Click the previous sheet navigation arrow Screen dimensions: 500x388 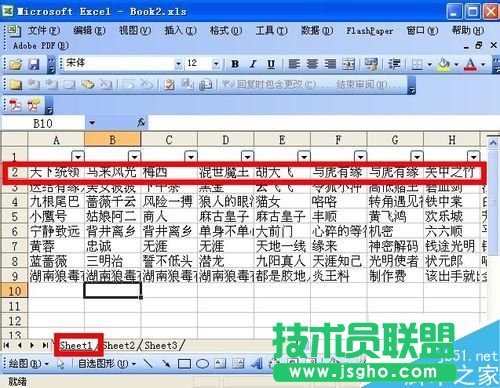(x=20, y=345)
